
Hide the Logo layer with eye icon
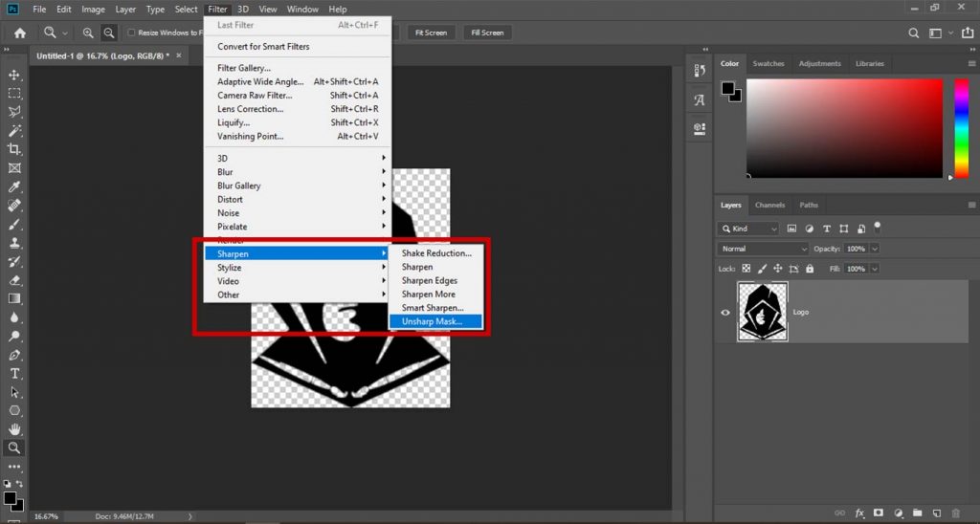click(x=725, y=313)
